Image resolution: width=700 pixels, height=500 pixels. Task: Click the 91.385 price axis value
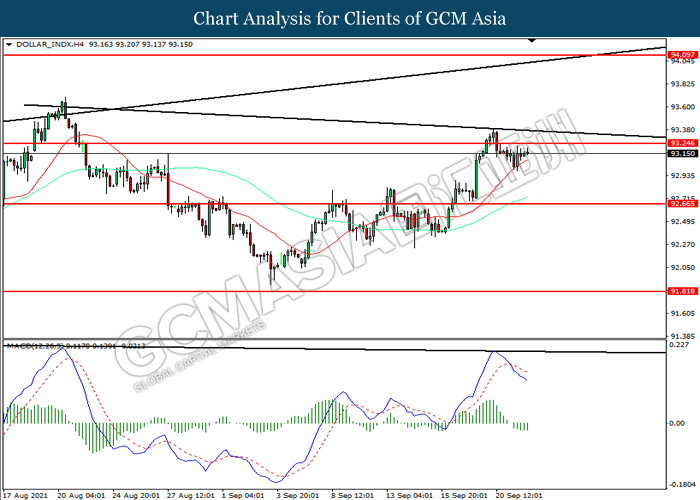pos(683,336)
